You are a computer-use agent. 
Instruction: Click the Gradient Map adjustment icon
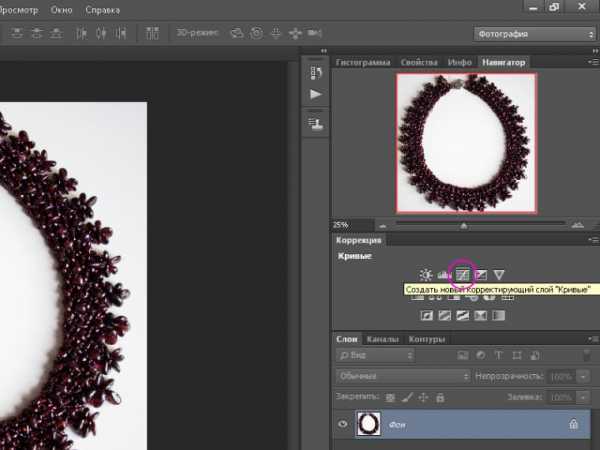(x=499, y=315)
